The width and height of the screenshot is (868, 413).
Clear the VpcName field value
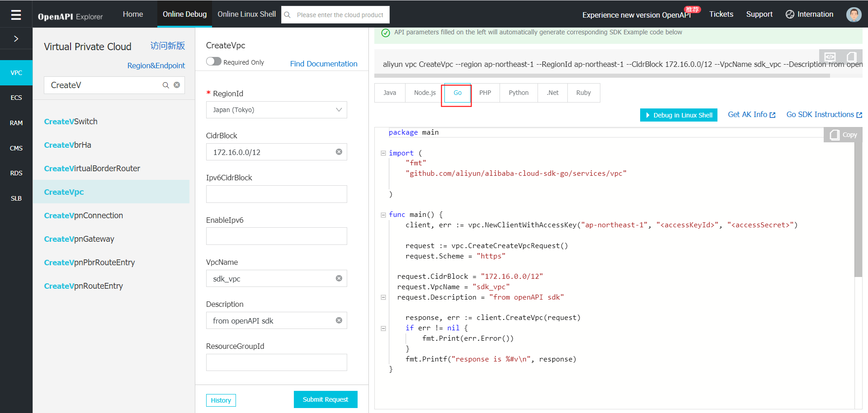click(x=339, y=278)
